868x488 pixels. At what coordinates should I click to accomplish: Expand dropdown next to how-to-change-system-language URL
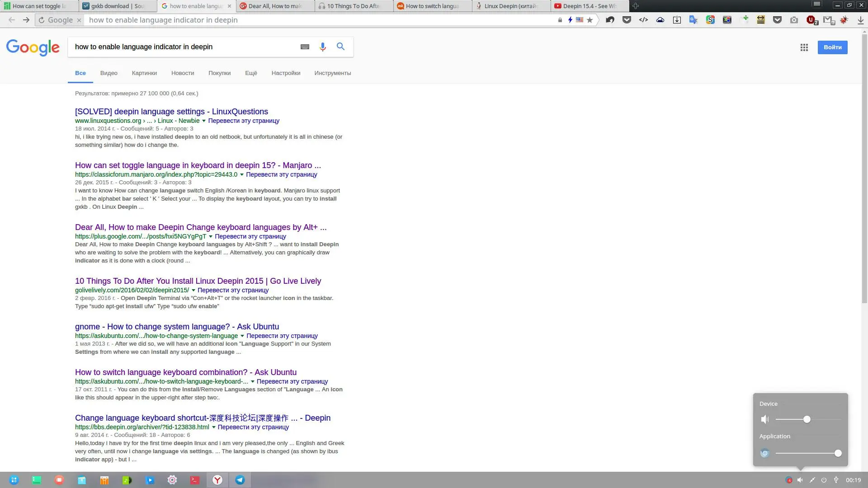[x=242, y=336]
